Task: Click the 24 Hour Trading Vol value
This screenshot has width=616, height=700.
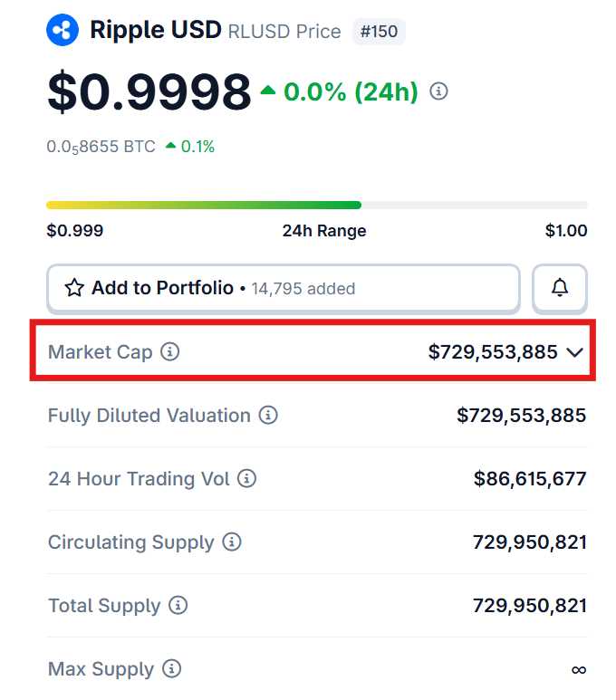Action: (x=530, y=479)
